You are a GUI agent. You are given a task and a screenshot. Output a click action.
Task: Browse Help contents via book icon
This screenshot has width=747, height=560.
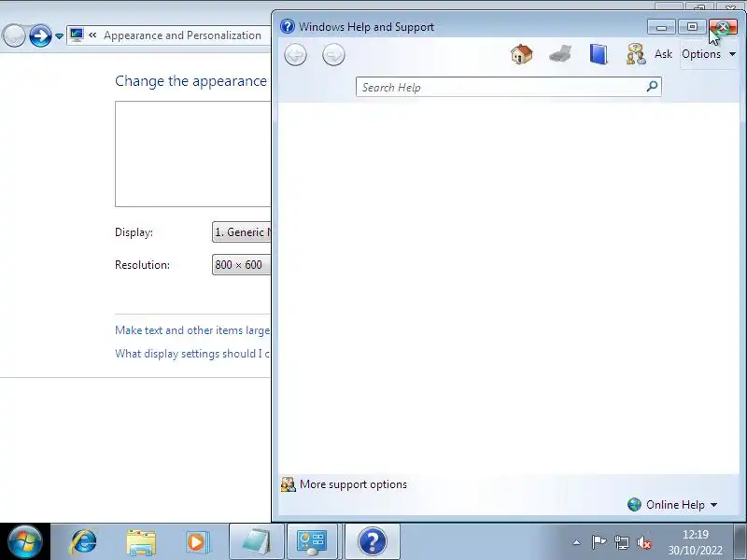pos(599,54)
